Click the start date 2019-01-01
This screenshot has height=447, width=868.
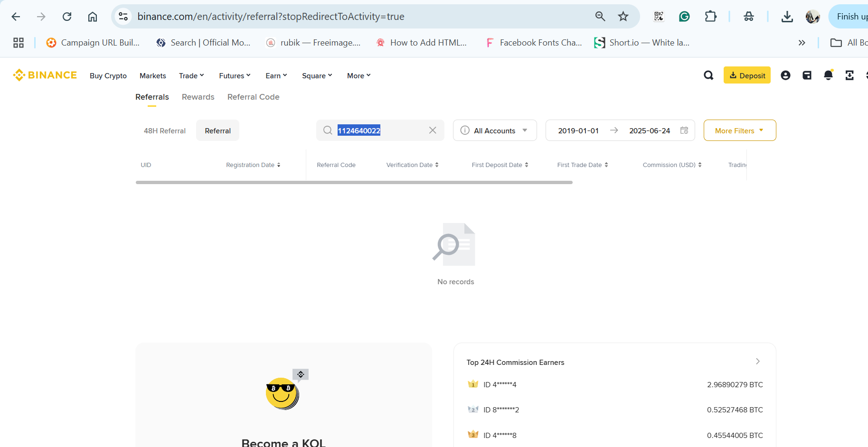click(x=578, y=130)
